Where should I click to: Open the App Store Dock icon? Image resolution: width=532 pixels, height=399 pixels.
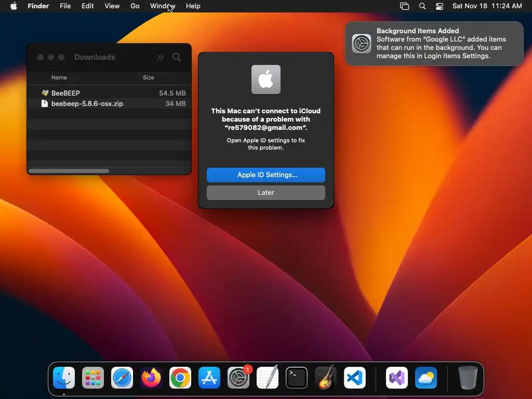[x=209, y=378]
